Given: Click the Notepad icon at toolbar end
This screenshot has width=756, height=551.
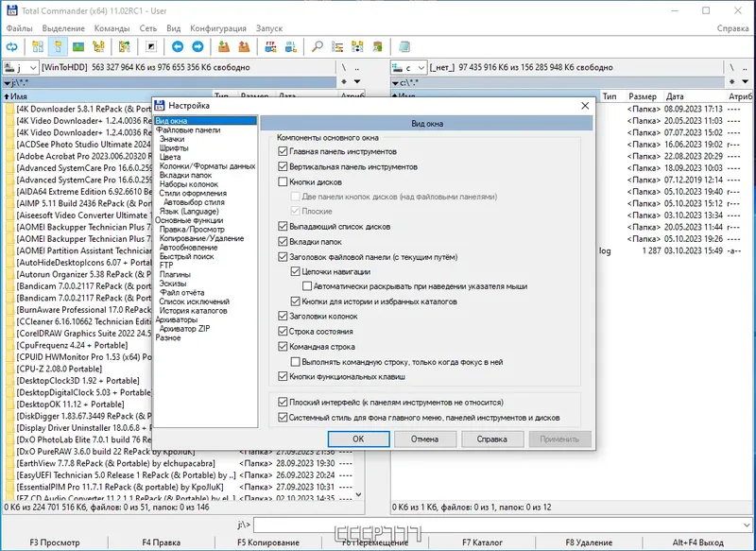Looking at the screenshot, I should (404, 46).
